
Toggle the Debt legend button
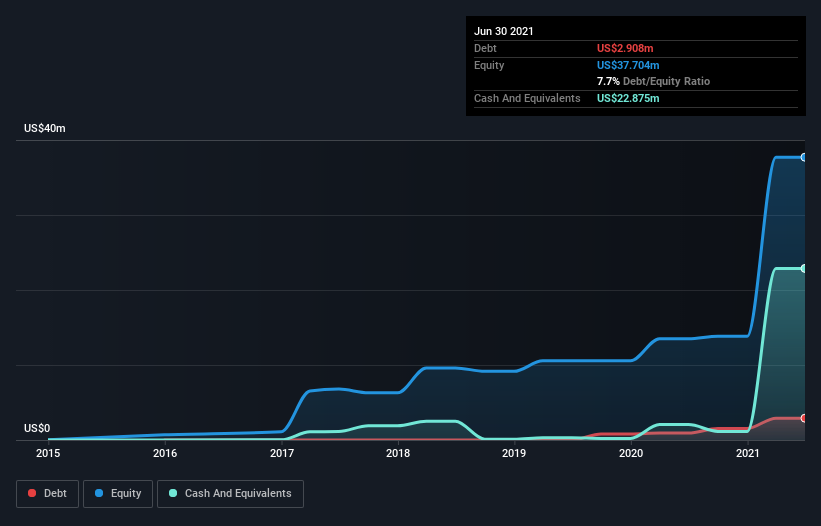click(x=48, y=494)
